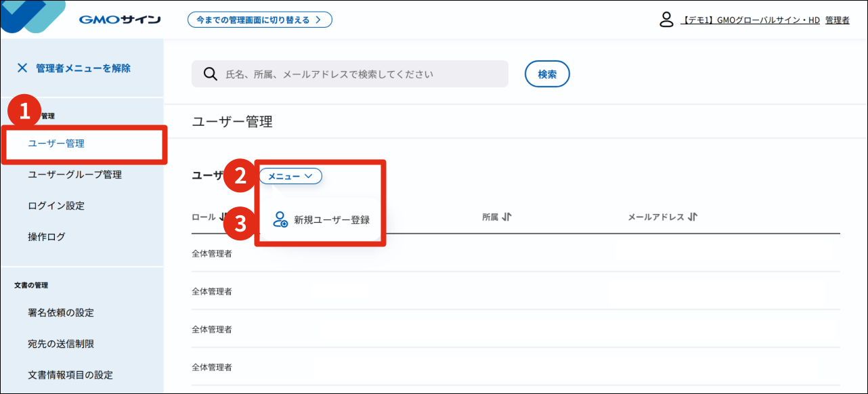Sort by the ロール column arrows
Image resolution: width=868 pixels, height=394 pixels.
tap(223, 217)
